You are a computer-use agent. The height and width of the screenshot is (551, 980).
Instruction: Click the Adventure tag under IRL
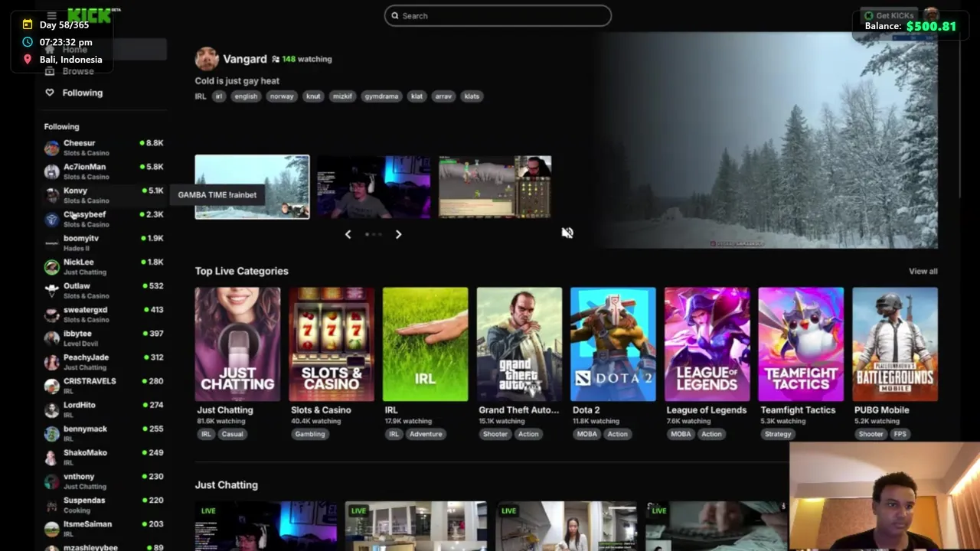(x=426, y=434)
